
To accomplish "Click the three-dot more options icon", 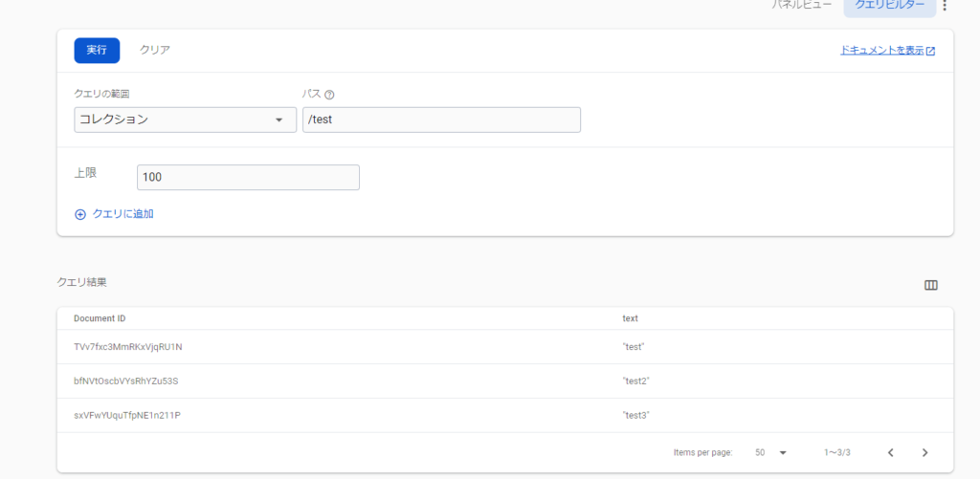I will pos(945,6).
